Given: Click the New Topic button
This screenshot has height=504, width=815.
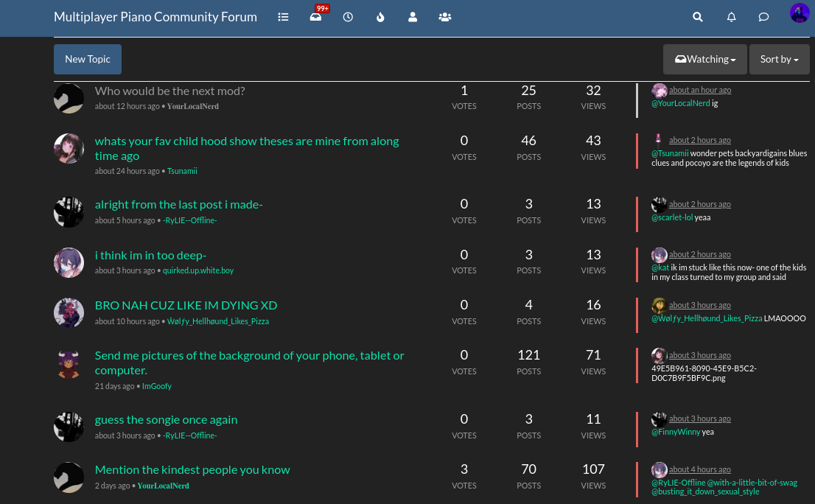Looking at the screenshot, I should tap(88, 59).
